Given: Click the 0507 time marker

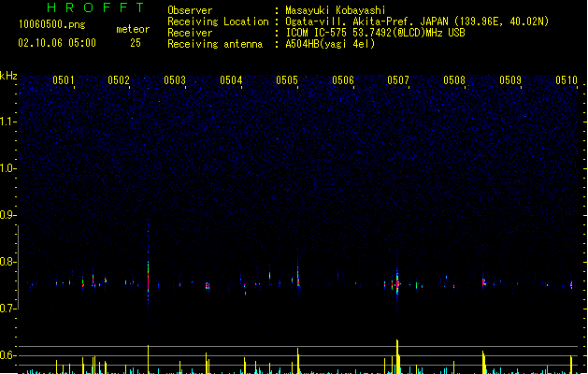Looking at the screenshot, I should (x=398, y=80).
